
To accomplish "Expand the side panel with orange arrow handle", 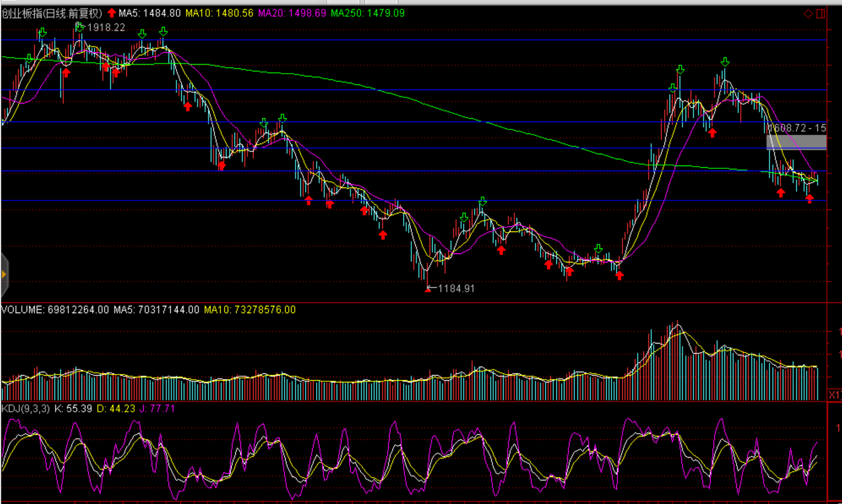I will coord(4,274).
